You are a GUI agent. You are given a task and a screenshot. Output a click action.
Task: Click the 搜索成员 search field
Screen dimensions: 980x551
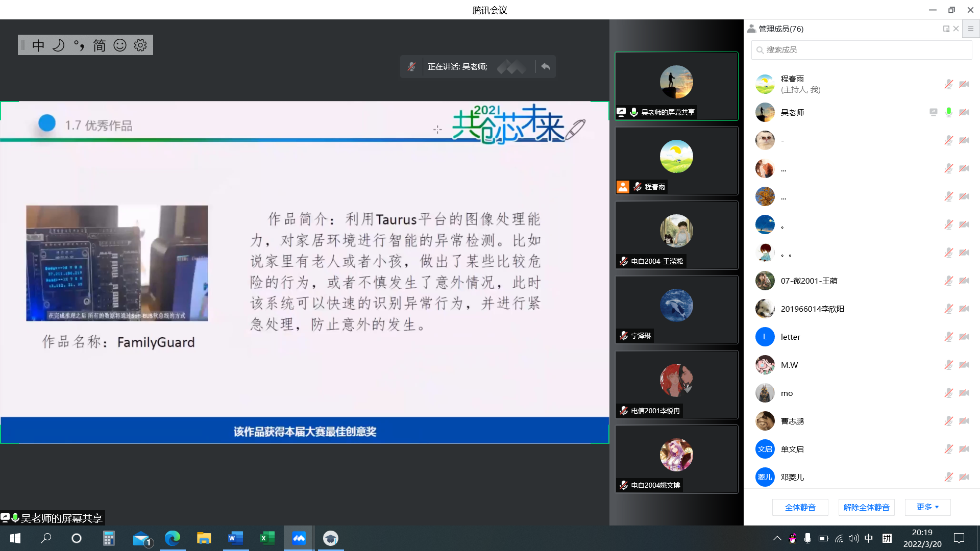(x=862, y=50)
